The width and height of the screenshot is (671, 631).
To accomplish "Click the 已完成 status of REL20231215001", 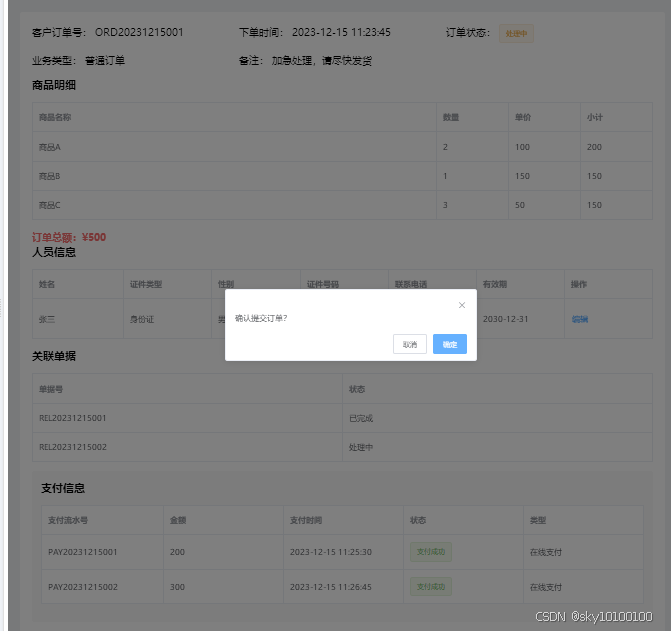I will tap(361, 418).
